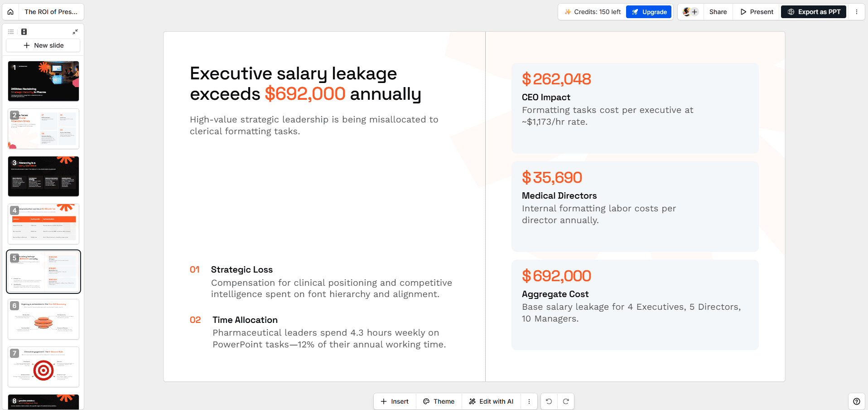Open presentation title 'The ROI of Pres...'
Image resolution: width=868 pixels, height=410 pixels.
click(x=51, y=12)
